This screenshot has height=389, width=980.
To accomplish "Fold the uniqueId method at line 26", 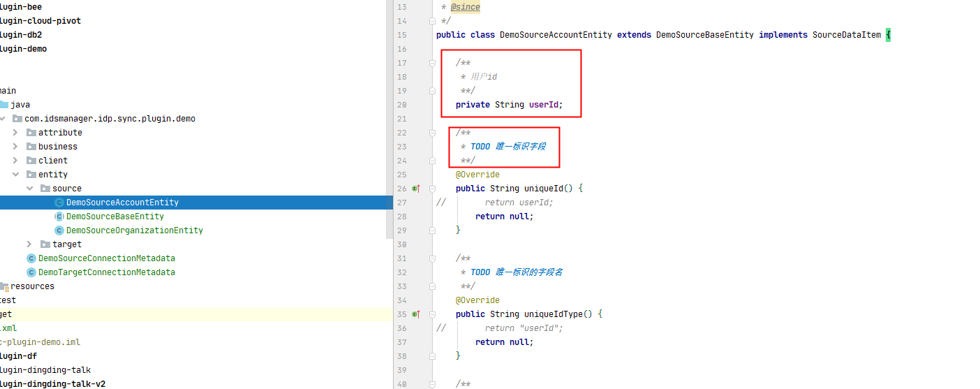I will tap(433, 189).
